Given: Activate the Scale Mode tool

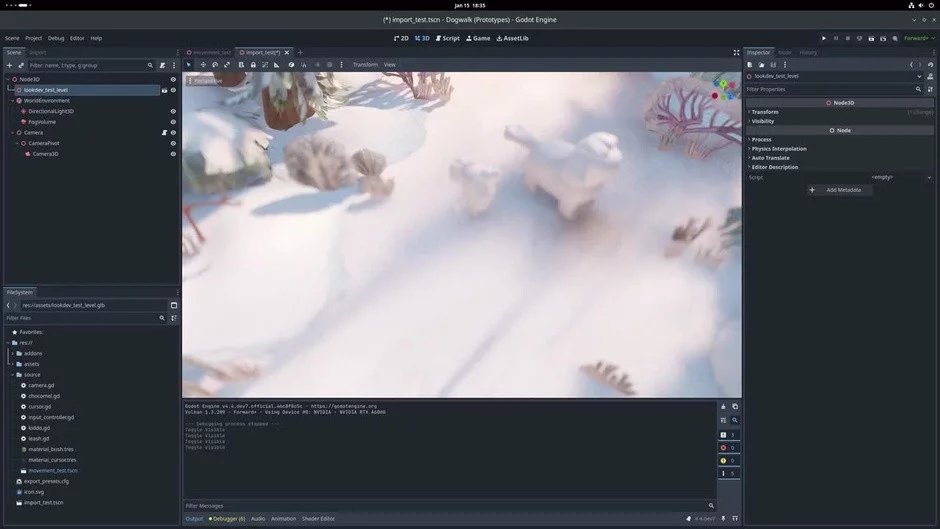Looking at the screenshot, I should coord(227,65).
